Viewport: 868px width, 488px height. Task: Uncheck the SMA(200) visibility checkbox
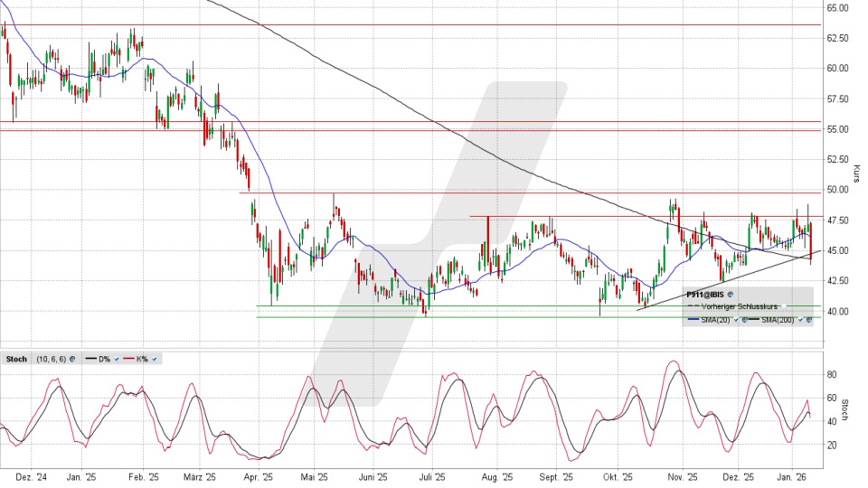point(801,320)
